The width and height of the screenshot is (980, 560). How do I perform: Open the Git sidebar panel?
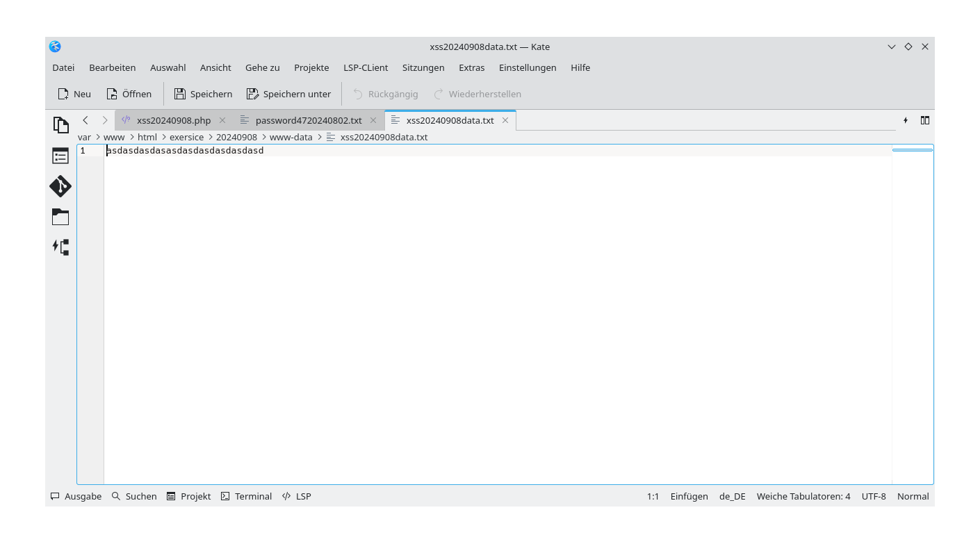pyautogui.click(x=60, y=186)
